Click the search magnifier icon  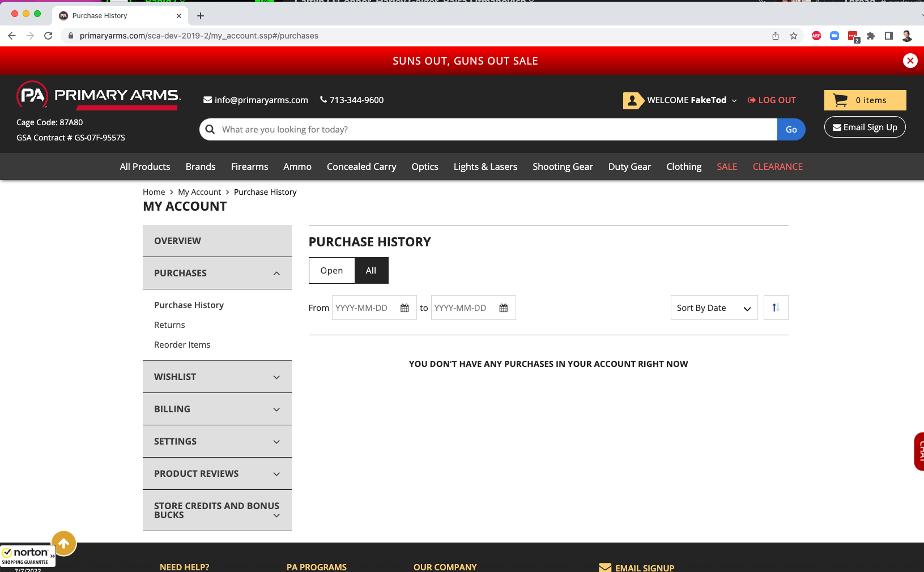(x=210, y=130)
